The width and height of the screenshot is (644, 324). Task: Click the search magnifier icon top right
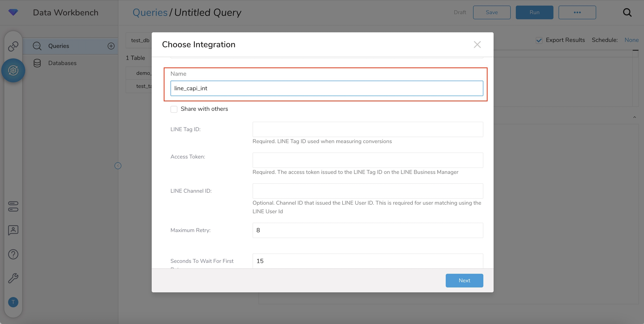point(627,12)
